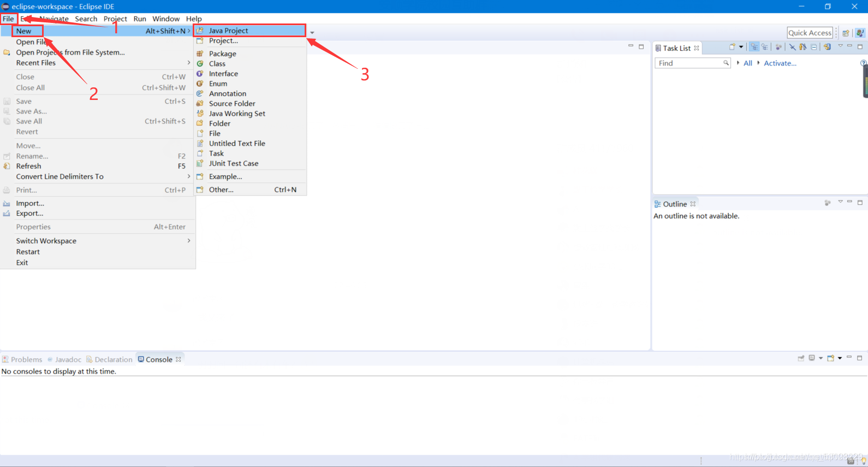Maximize the Outline panel
The width and height of the screenshot is (868, 467).
(x=860, y=203)
